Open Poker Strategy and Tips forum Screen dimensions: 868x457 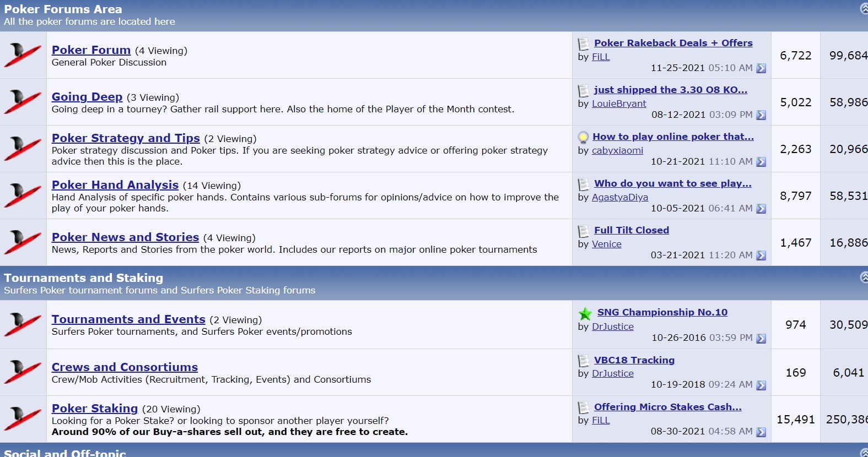coord(126,138)
